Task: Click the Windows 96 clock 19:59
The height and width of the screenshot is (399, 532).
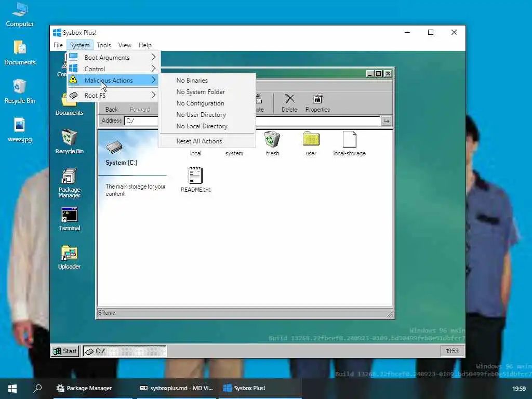Action: [452, 351]
